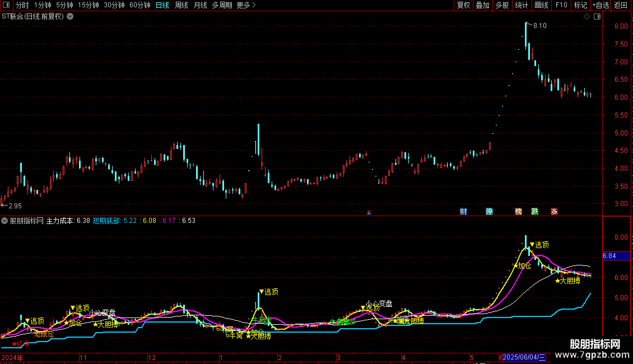Click the 小心变盘 label near March
Screen dimensions: 633x364
coord(379,304)
